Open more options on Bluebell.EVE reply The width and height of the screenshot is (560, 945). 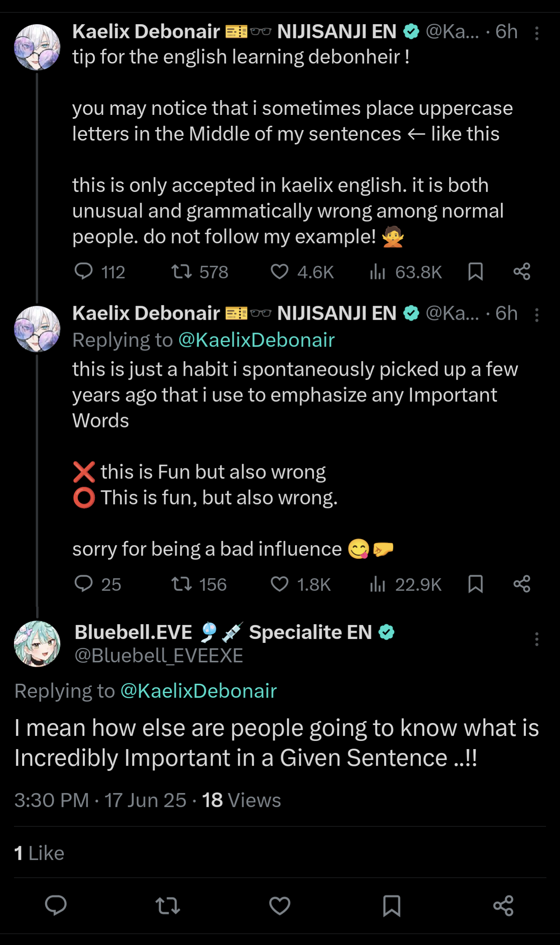coord(537,639)
